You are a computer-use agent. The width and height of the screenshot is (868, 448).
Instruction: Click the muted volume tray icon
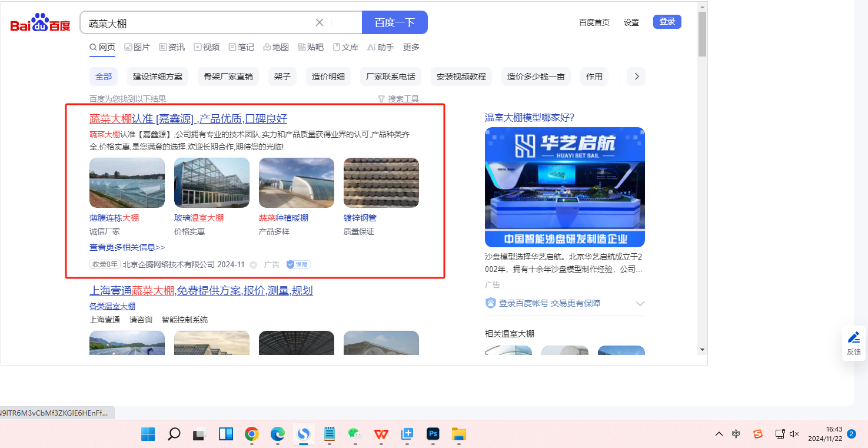click(x=794, y=434)
